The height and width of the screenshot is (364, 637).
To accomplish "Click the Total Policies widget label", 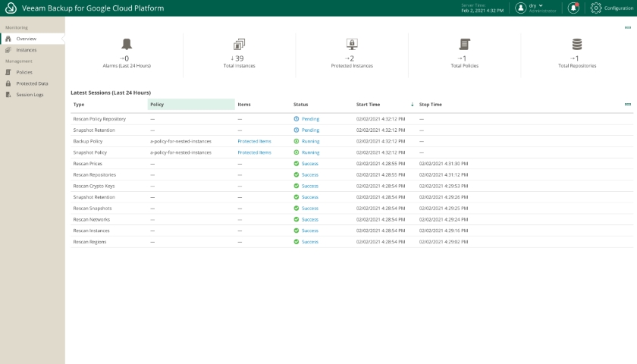I will 464,66.
